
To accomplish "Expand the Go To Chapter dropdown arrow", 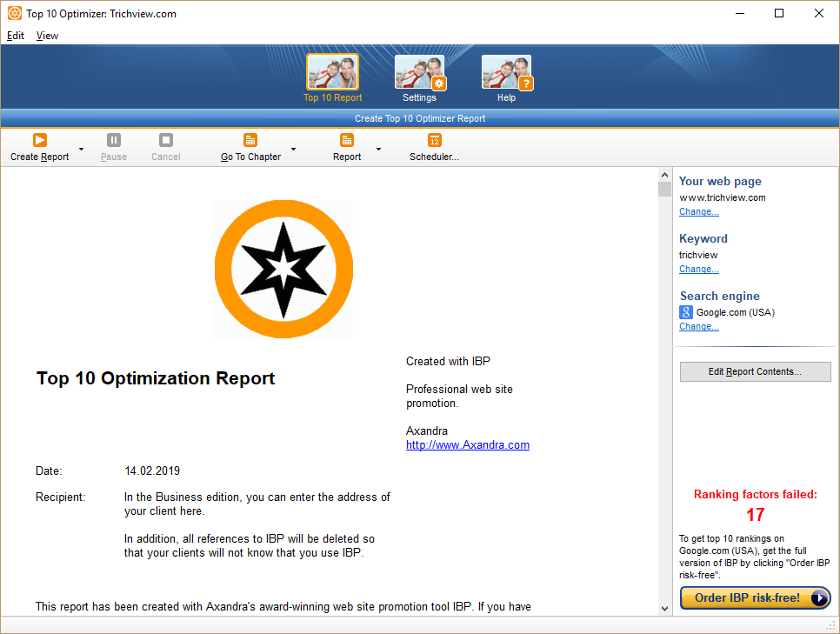I will (x=293, y=150).
